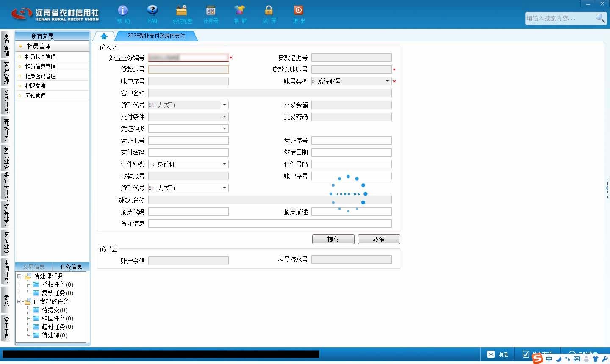Open 尾箱管理 menu item
Image resolution: width=610 pixels, height=364 pixels.
[x=35, y=96]
